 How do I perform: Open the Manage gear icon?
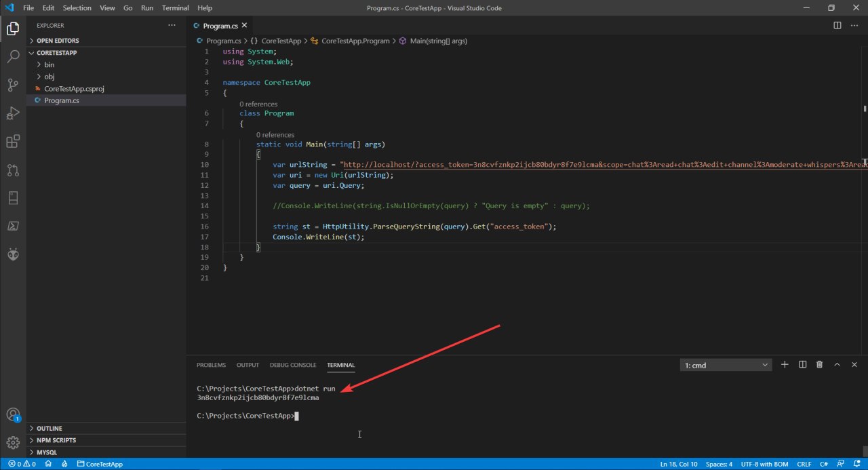(13, 444)
